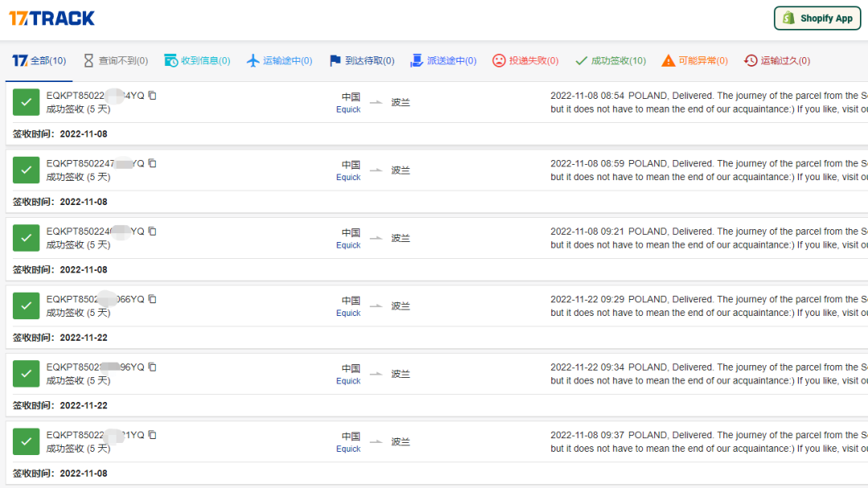Open the Shopify App button
Screen dimensions: 868x488
817,18
